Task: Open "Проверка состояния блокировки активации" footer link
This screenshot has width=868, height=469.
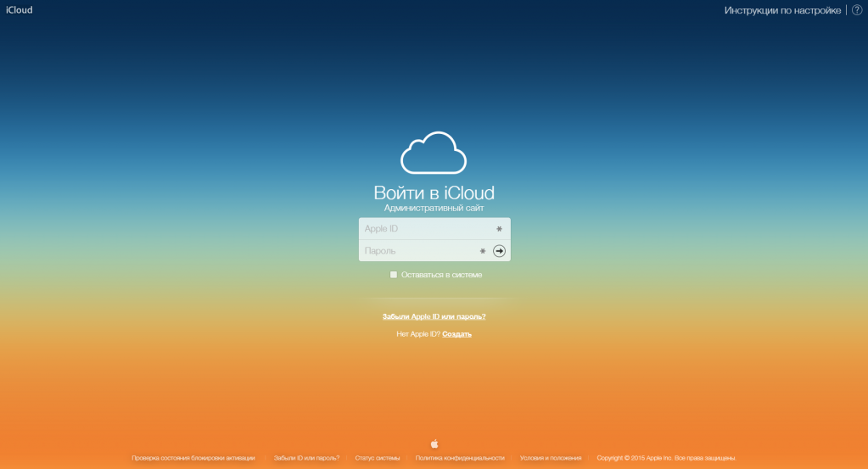Action: [193, 458]
